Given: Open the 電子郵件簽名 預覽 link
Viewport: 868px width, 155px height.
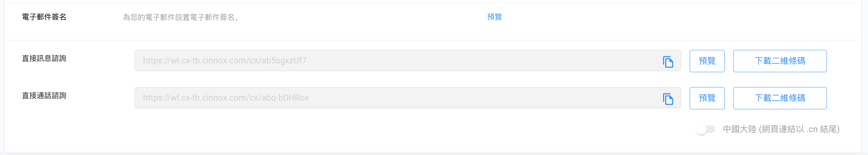Looking at the screenshot, I should pyautogui.click(x=494, y=17).
